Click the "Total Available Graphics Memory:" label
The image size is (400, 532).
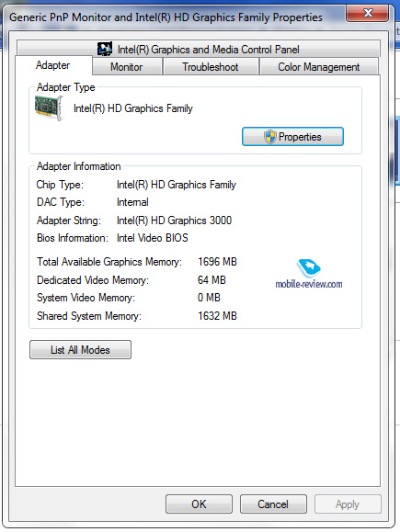109,262
